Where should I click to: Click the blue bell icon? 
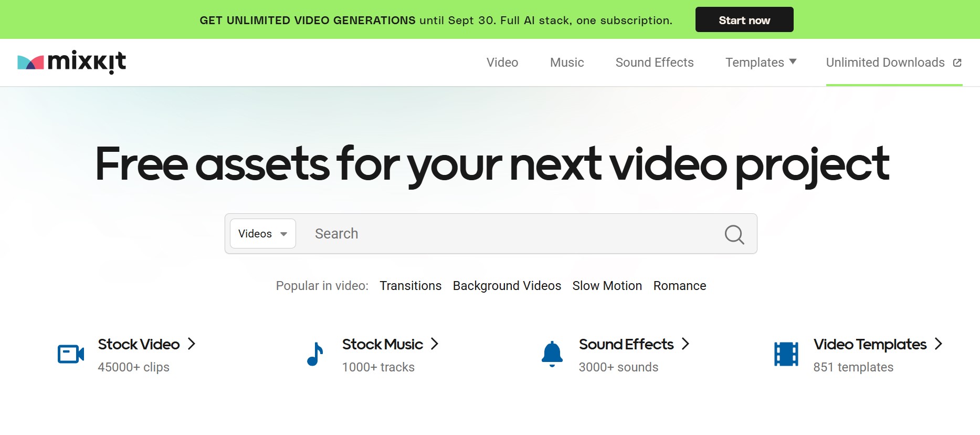pos(552,354)
